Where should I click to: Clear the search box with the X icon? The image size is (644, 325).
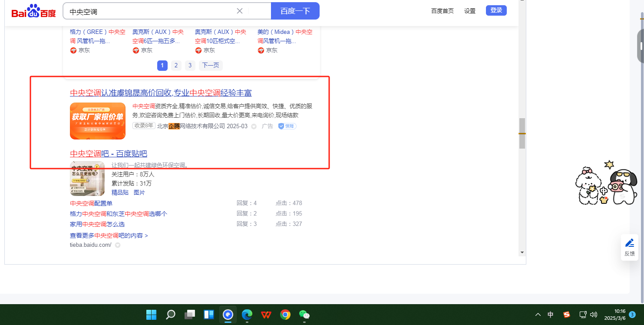pos(240,11)
